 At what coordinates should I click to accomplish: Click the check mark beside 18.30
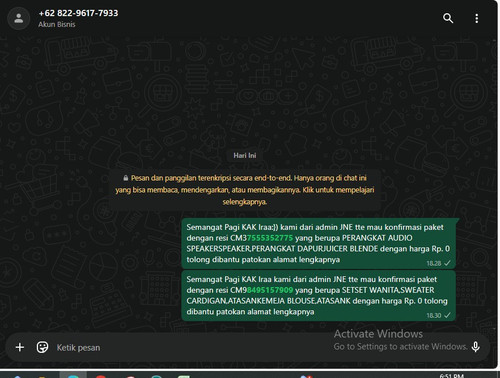tap(447, 315)
